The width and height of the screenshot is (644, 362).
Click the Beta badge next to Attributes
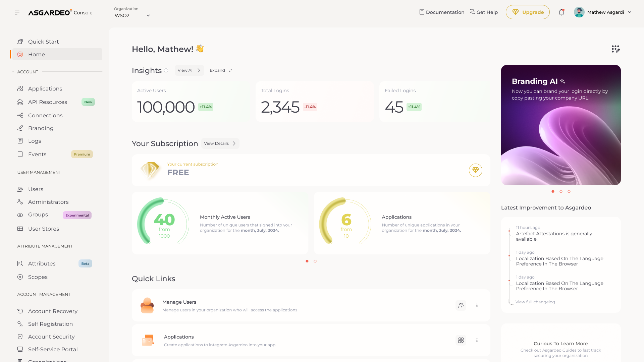click(x=85, y=264)
